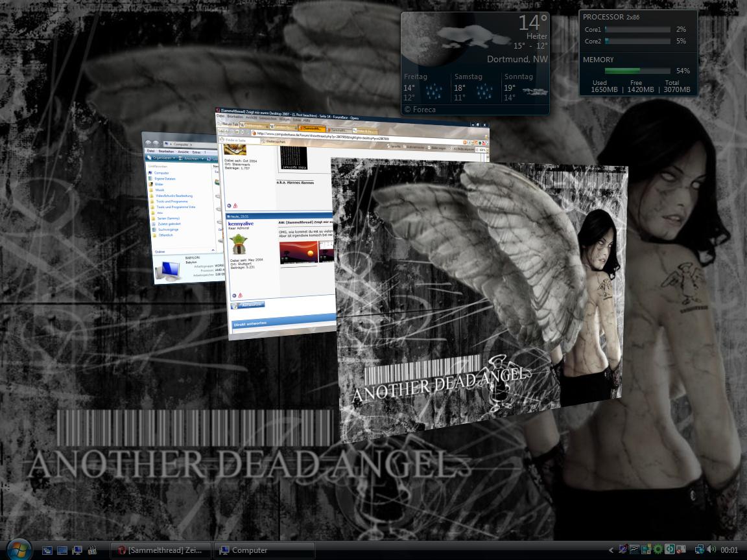The image size is (747, 560).
Task: Click the Freitag forecast in weather gadget
Action: coord(424,87)
